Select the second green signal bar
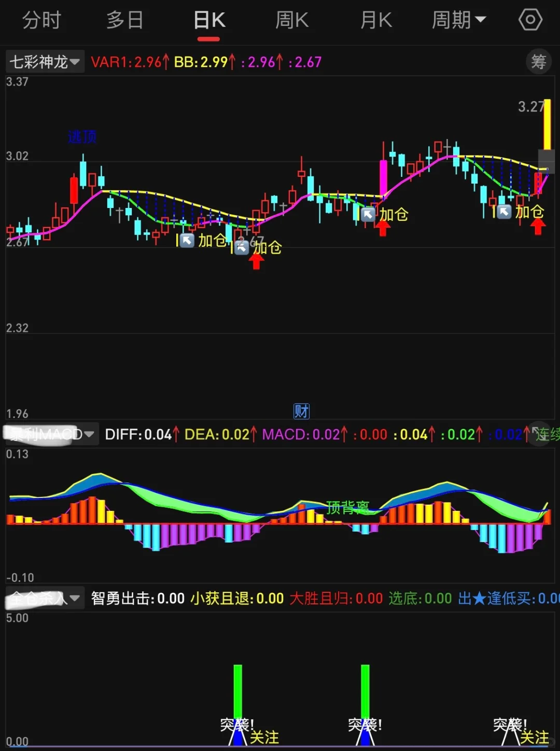This screenshot has height=751, width=560. point(365,691)
